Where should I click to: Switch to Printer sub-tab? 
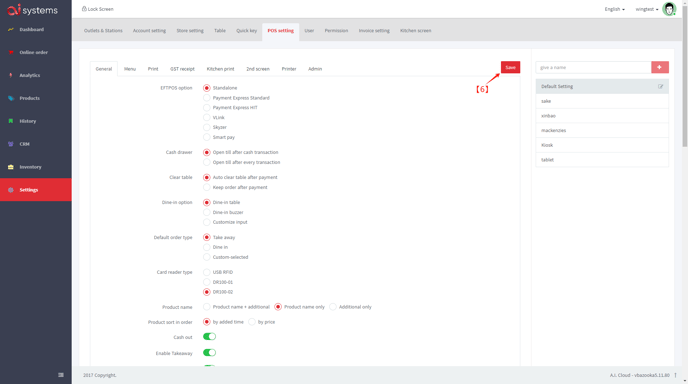[289, 69]
